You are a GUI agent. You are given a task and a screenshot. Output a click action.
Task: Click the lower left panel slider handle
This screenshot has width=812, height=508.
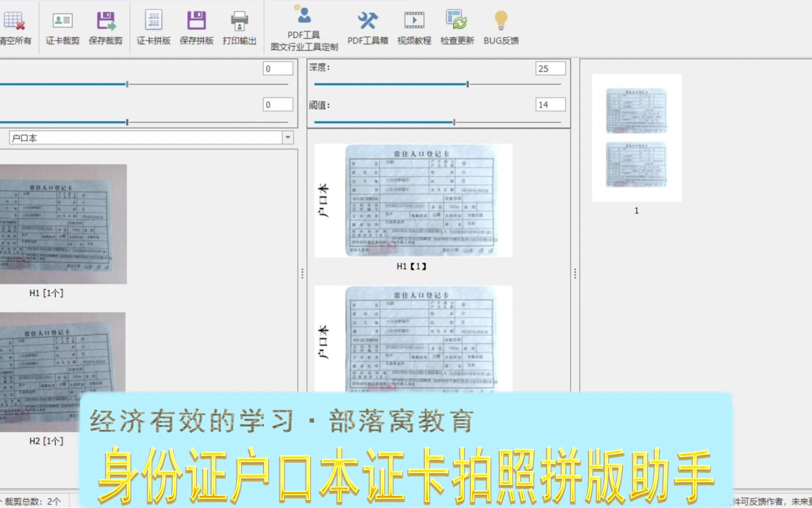pyautogui.click(x=127, y=122)
